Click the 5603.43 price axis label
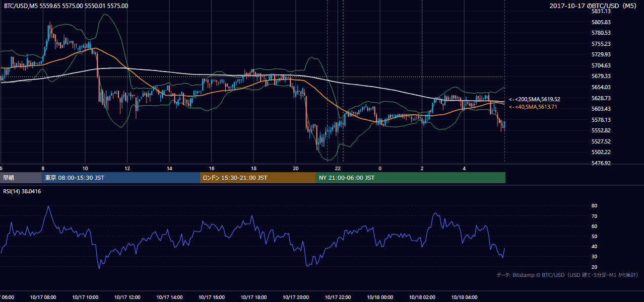 point(602,109)
